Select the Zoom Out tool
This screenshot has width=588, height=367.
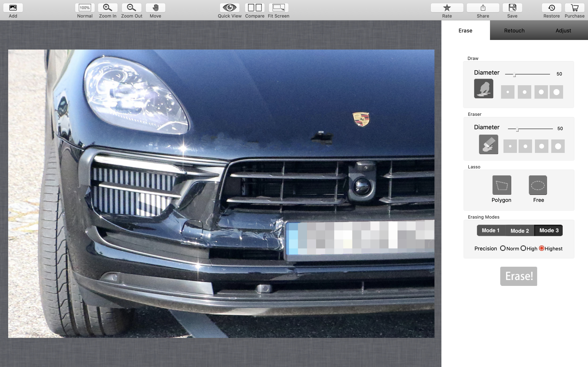coord(131,8)
